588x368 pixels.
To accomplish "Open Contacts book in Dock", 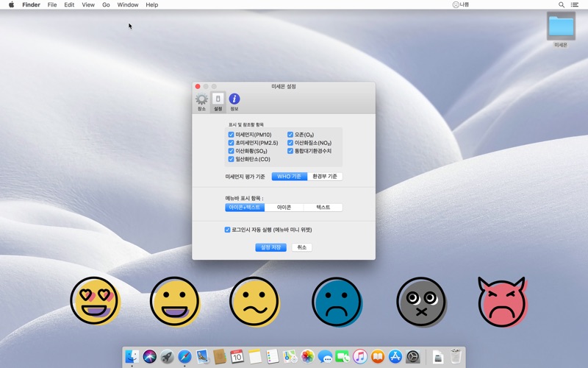I will (x=219, y=356).
